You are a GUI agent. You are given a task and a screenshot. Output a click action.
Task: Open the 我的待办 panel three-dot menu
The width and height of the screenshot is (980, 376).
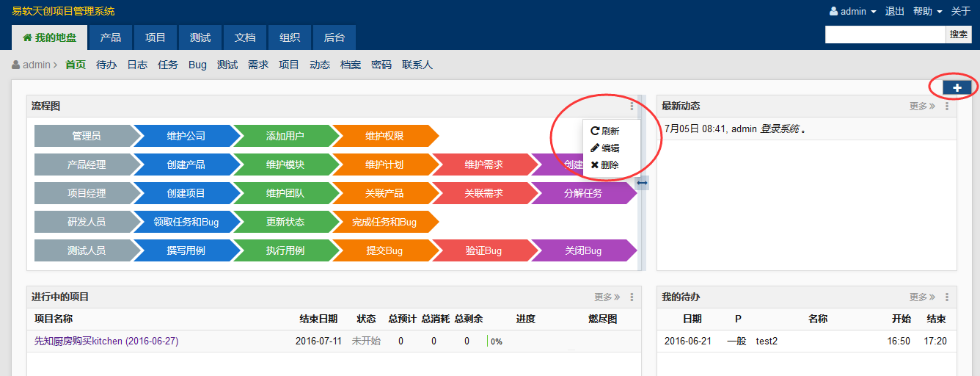point(947,297)
